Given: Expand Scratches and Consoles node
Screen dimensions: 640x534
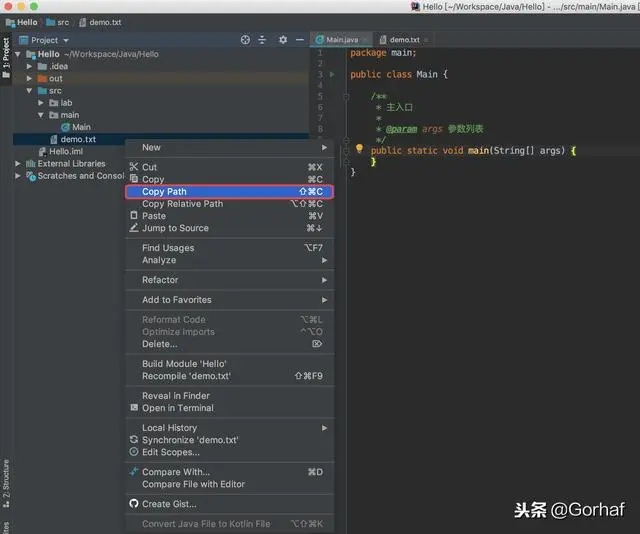Looking at the screenshot, I should click(18, 176).
